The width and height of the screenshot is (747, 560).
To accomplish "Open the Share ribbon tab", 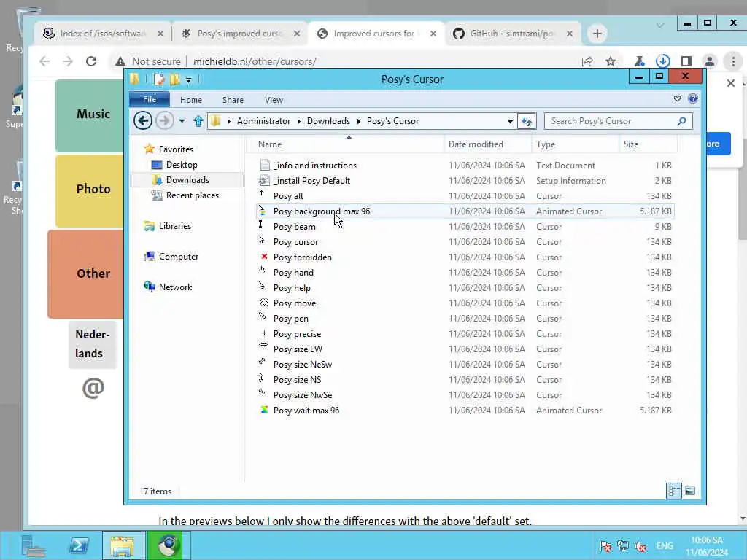I will [233, 99].
